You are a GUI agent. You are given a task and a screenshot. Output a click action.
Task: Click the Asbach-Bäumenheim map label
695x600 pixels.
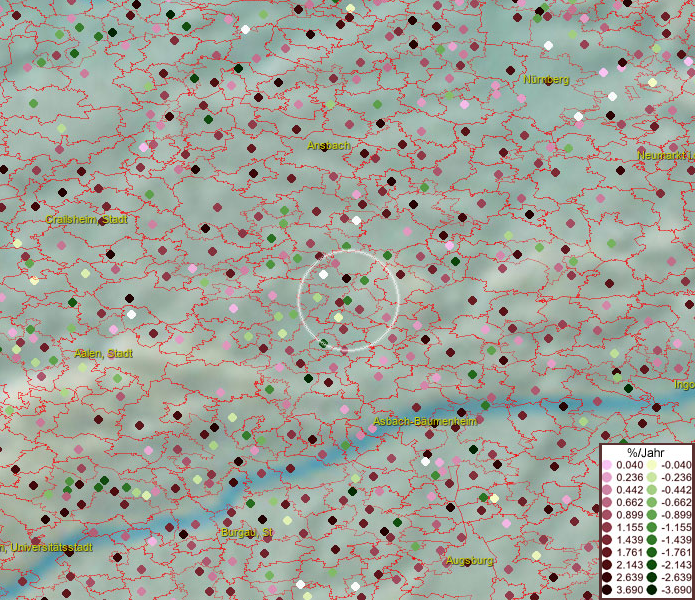pyautogui.click(x=425, y=421)
